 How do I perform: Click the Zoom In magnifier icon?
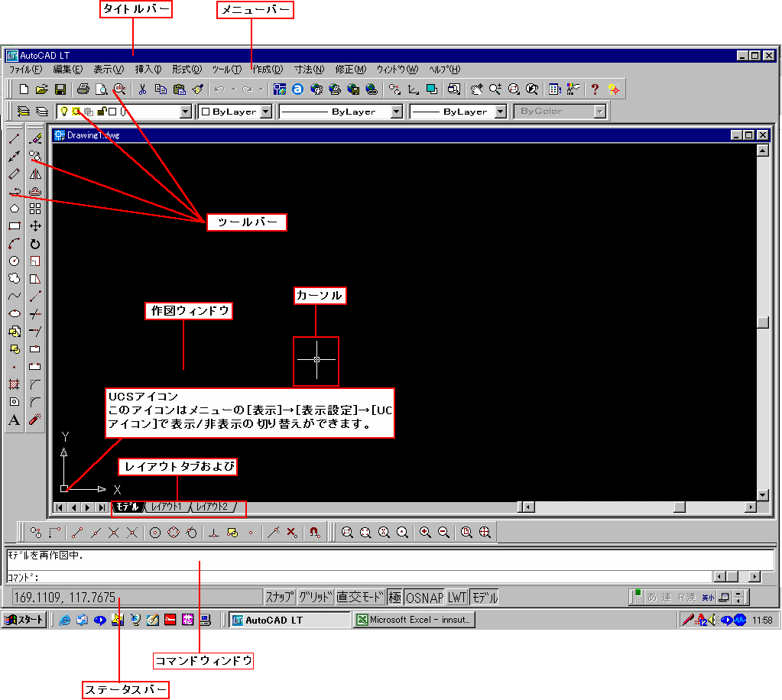pyautogui.click(x=425, y=533)
